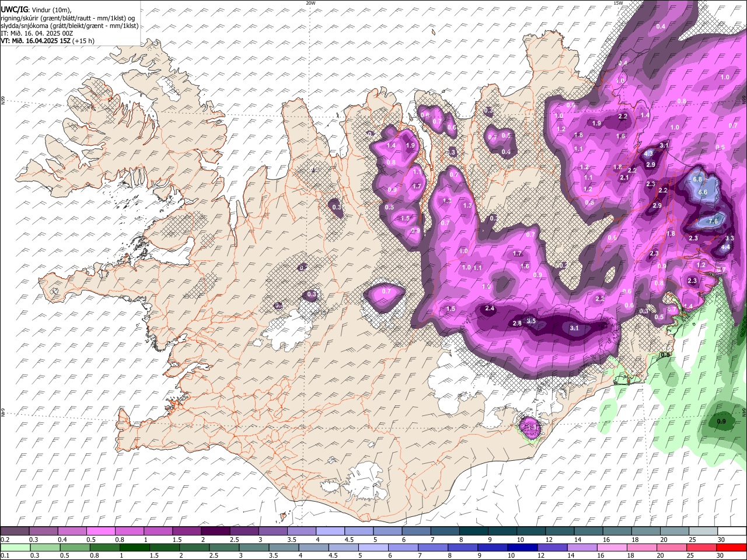Click the purple rain legend swatch labeled 12
Image resolution: width=747 pixels, height=560 pixels.
(552, 548)
